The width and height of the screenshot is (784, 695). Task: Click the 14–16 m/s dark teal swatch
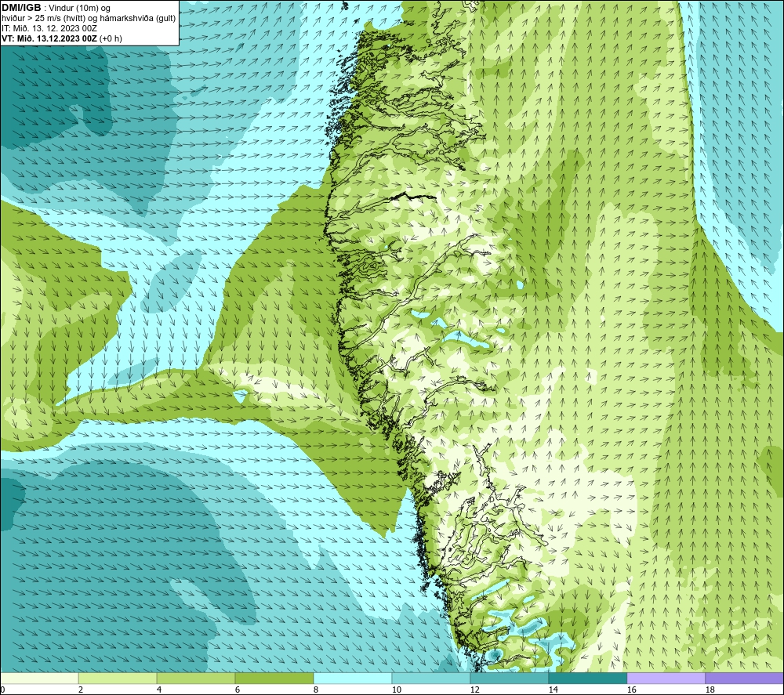[x=587, y=678]
